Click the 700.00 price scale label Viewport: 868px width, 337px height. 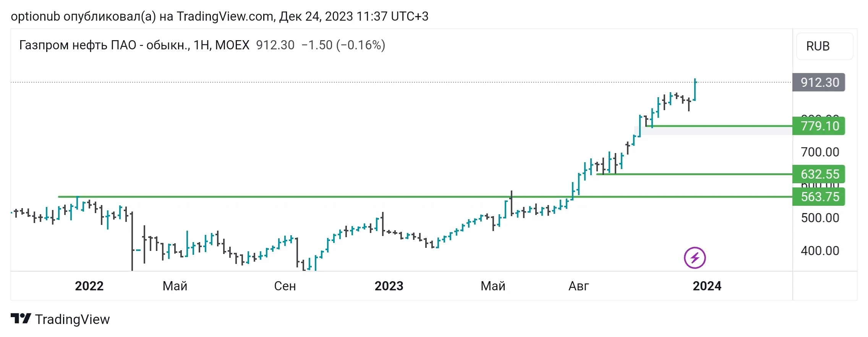tap(820, 152)
